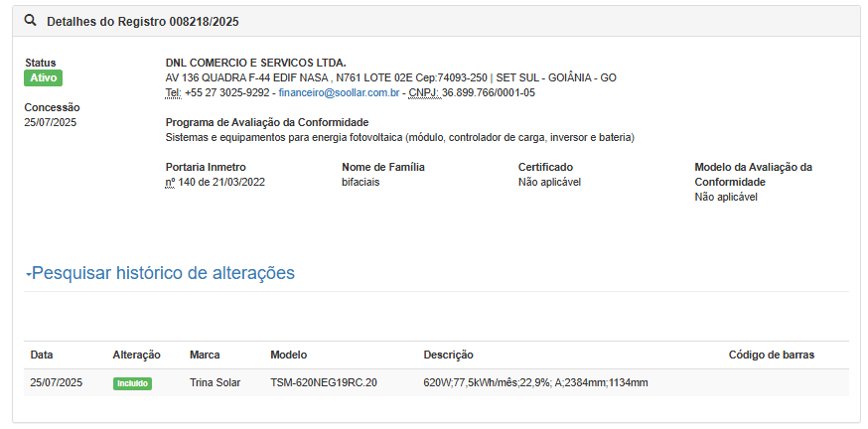The width and height of the screenshot is (868, 429).
Task: Click the Detalhes do Registro 008218/2025 title
Action: 142,21
